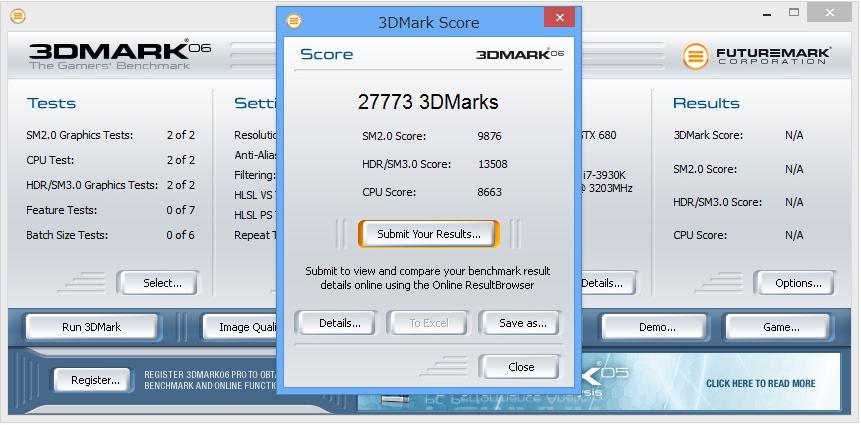Click the i7-3930K processor text

pyautogui.click(x=605, y=175)
